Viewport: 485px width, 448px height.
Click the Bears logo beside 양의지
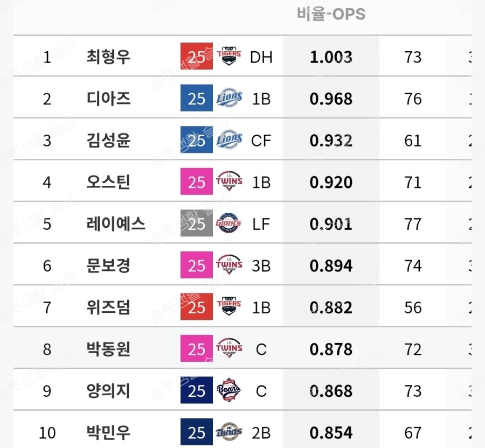(x=228, y=390)
